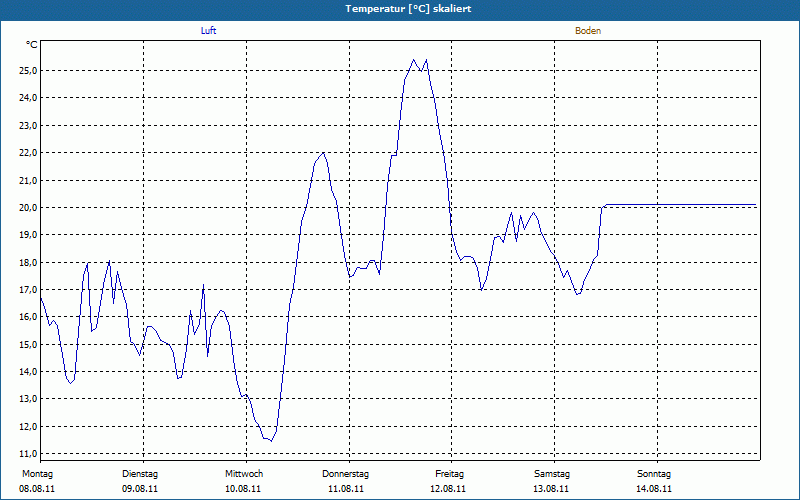This screenshot has width=800, height=500.
Task: Click the 22,0 temperature axis label
Action: 28,153
